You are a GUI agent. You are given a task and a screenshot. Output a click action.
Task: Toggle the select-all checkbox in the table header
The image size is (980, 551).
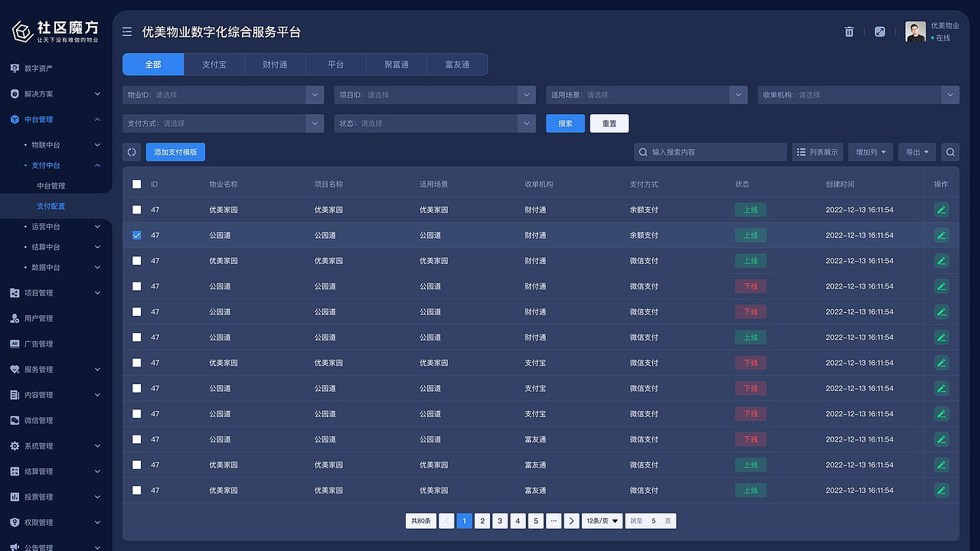(x=136, y=184)
